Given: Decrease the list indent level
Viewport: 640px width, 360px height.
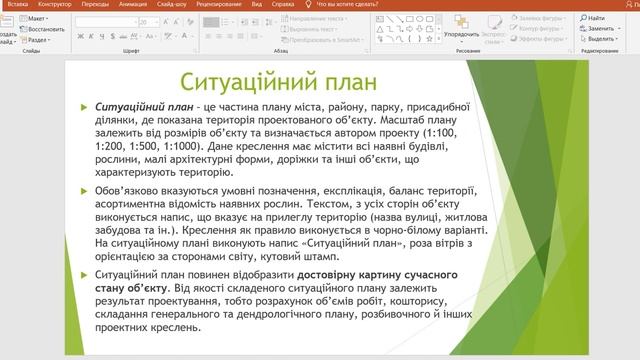Looking at the screenshot, I should [x=244, y=22].
